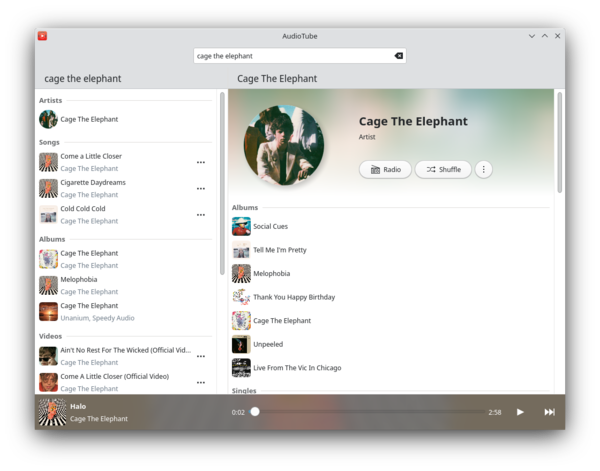This screenshot has width=600, height=471.
Task: Click the AudioTube app icon in title bar
Action: coord(42,36)
